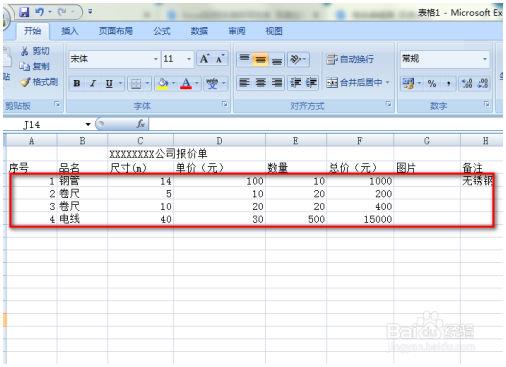506x367 pixels.
Task: Click the 自动换行 wrap text button
Action: coord(350,59)
